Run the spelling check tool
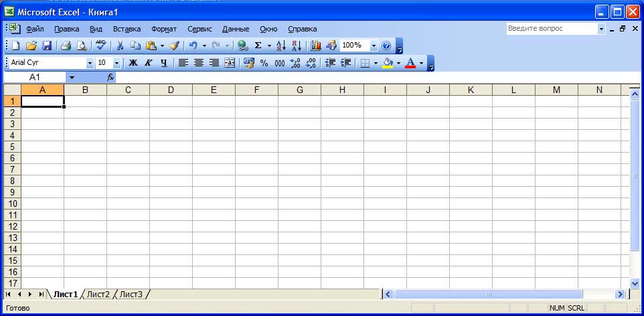This screenshot has width=644, height=316. [100, 46]
